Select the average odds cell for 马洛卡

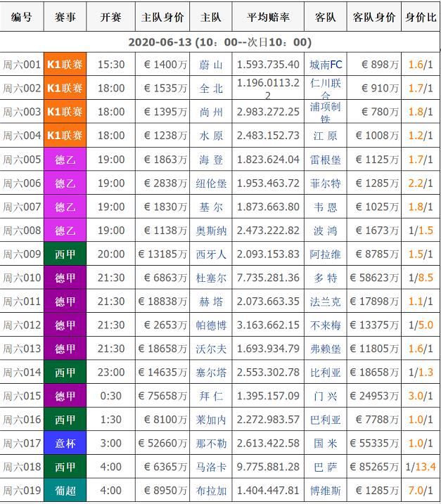point(268,467)
